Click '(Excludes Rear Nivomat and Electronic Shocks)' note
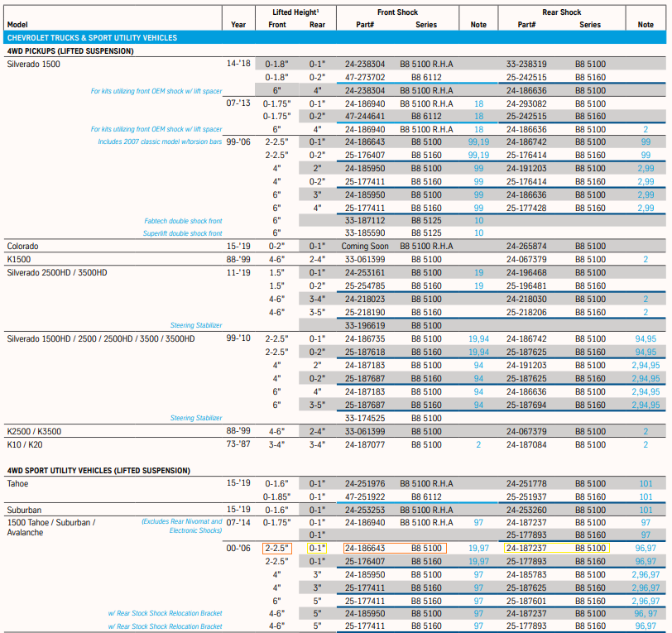Viewport: 672px width, 633px height. click(x=182, y=526)
